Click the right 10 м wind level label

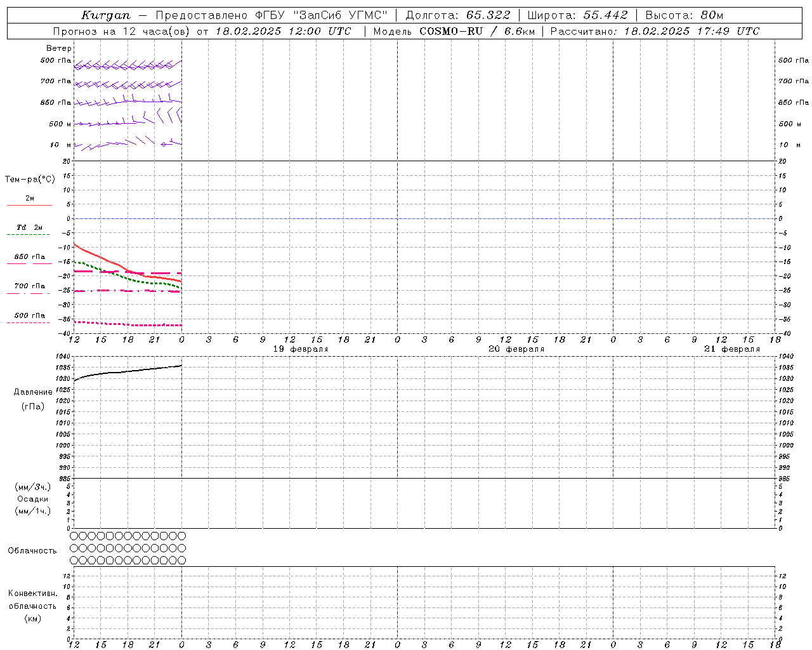click(x=790, y=145)
